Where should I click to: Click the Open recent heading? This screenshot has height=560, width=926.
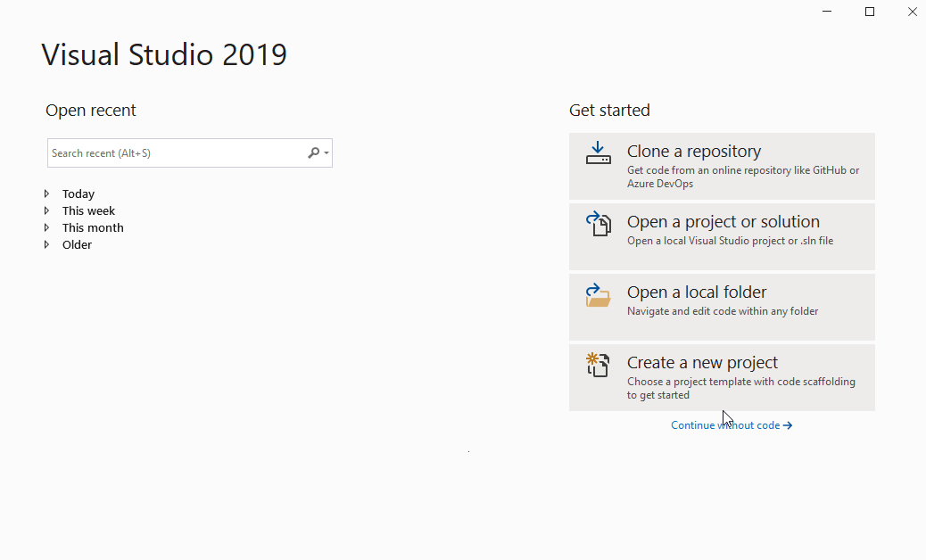90,110
